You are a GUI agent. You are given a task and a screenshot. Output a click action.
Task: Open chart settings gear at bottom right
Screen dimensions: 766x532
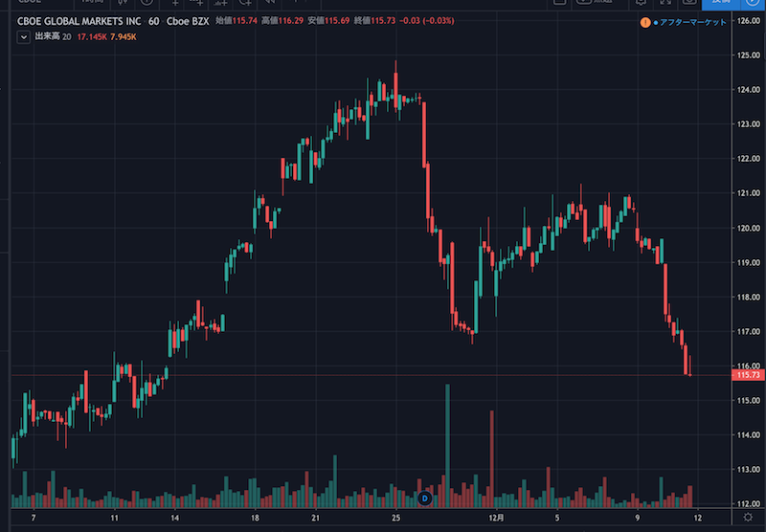tap(747, 518)
